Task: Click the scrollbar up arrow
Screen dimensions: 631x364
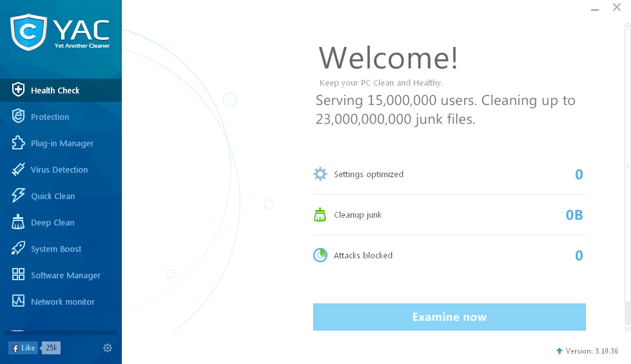Action: point(627,25)
